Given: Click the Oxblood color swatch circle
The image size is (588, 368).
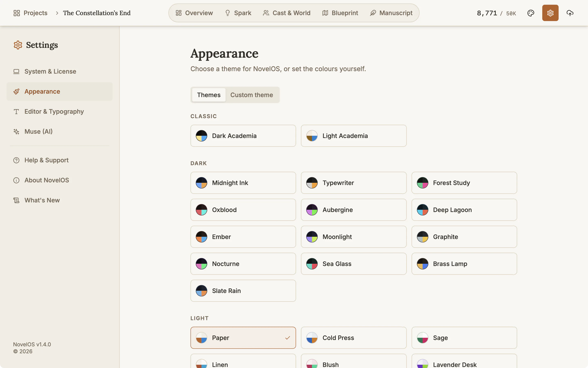Looking at the screenshot, I should pos(202,210).
